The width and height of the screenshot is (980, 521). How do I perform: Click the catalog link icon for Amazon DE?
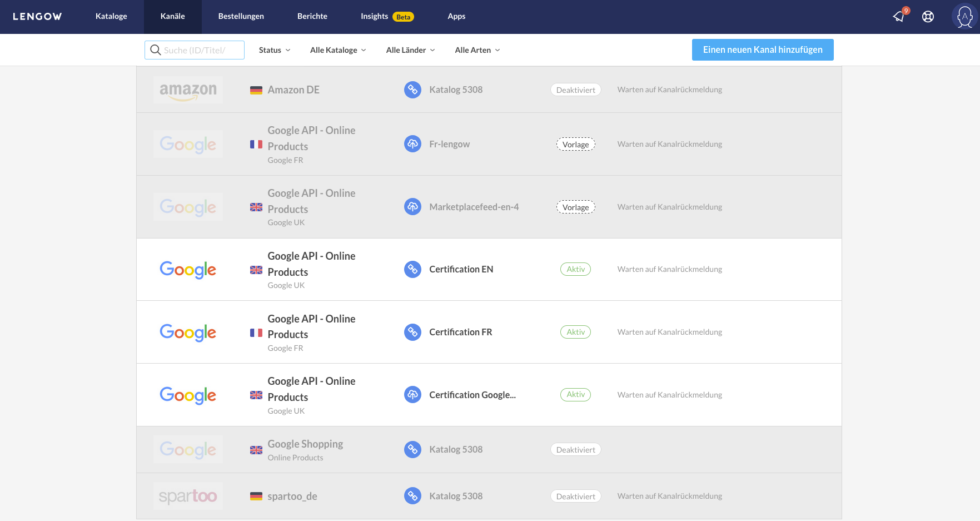412,90
